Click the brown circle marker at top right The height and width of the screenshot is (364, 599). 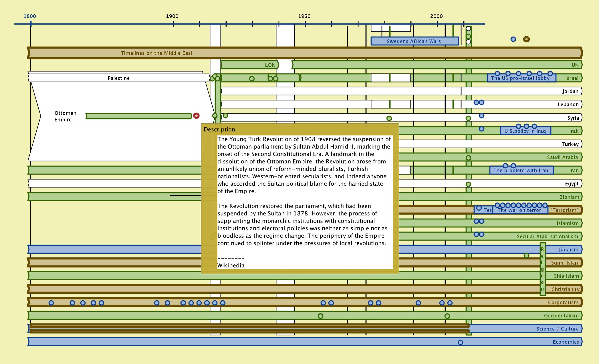[x=526, y=39]
